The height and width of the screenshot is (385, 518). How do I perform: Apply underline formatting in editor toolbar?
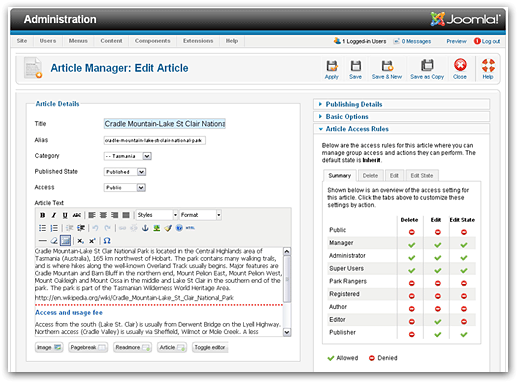[65, 215]
